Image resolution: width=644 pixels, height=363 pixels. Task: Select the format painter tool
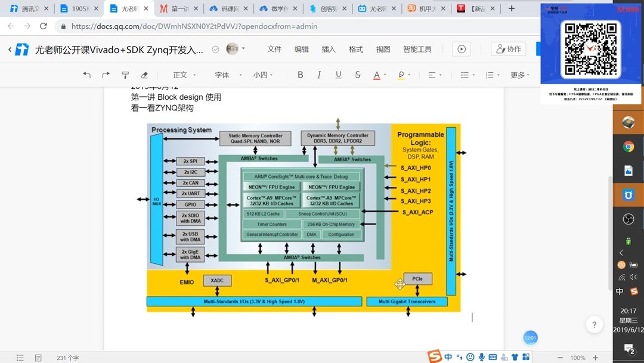pyautogui.click(x=125, y=75)
